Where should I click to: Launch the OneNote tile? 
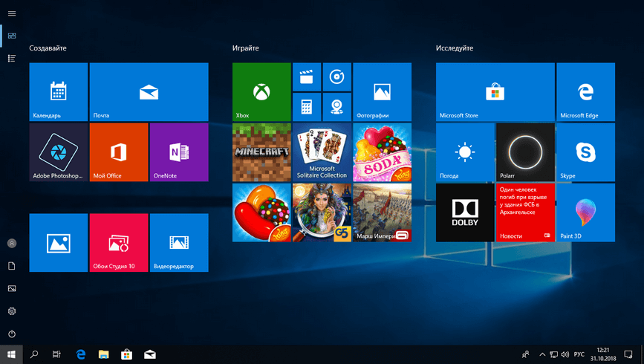pos(179,152)
